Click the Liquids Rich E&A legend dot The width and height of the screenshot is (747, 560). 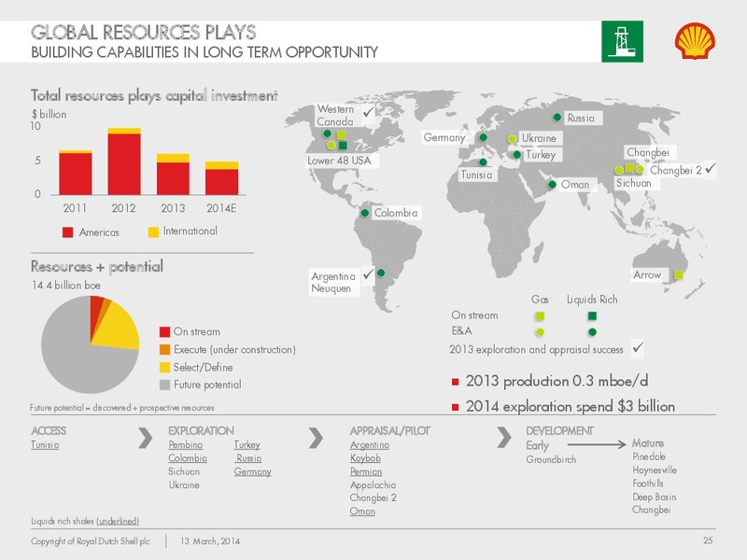(x=592, y=332)
